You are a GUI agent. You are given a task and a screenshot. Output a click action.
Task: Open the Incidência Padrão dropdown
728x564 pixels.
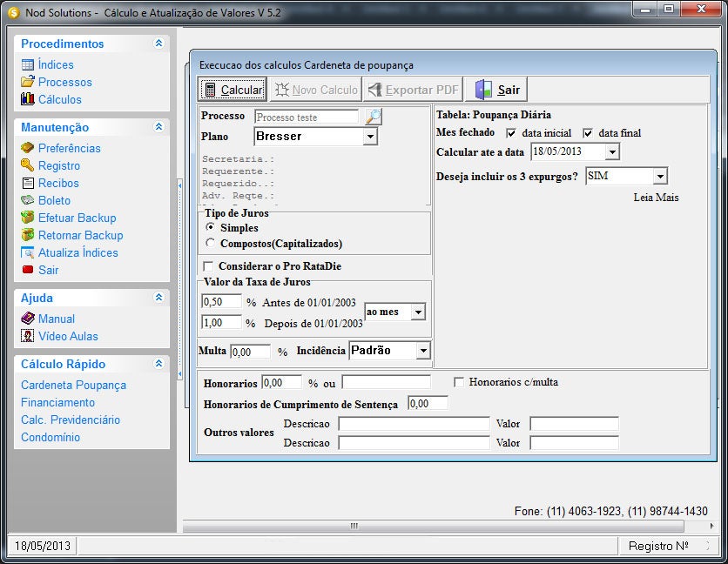coord(423,351)
